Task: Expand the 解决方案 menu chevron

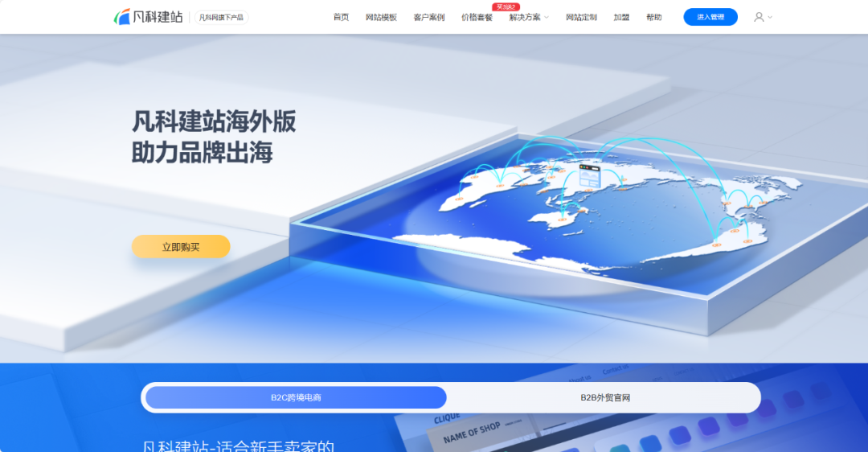Action: click(x=547, y=18)
